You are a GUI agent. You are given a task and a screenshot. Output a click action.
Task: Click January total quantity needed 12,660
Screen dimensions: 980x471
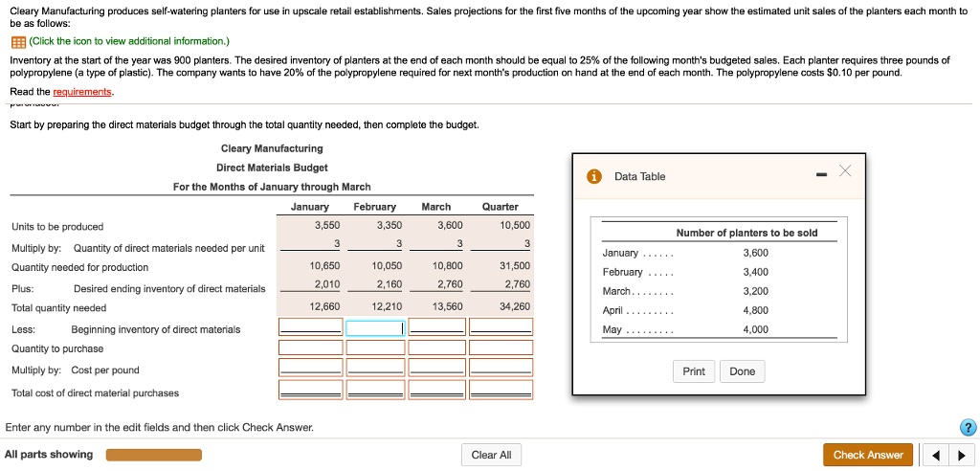(x=325, y=307)
